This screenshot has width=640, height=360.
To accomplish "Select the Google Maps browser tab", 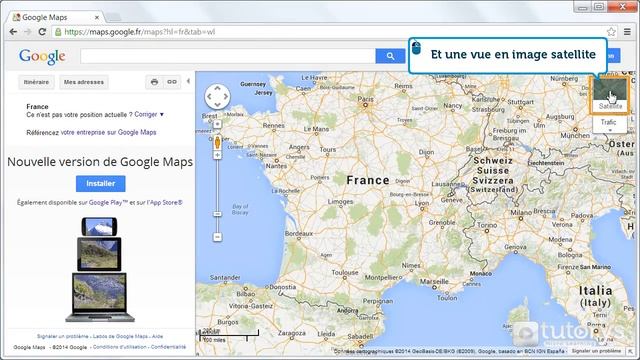I will (x=56, y=17).
